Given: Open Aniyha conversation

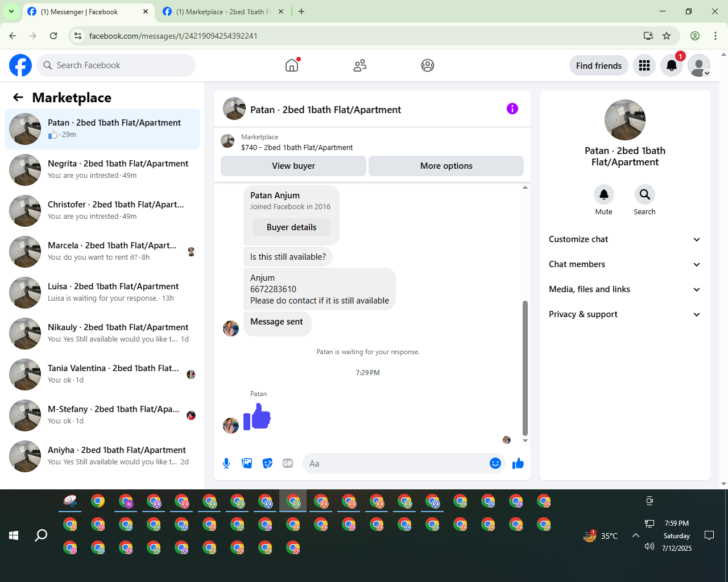Looking at the screenshot, I should pyautogui.click(x=102, y=456).
